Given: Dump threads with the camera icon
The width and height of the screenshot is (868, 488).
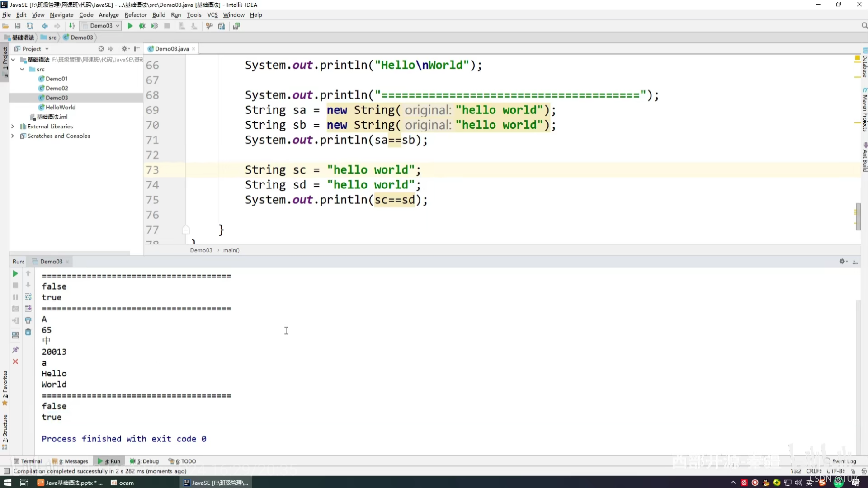Looking at the screenshot, I should click(x=15, y=309).
